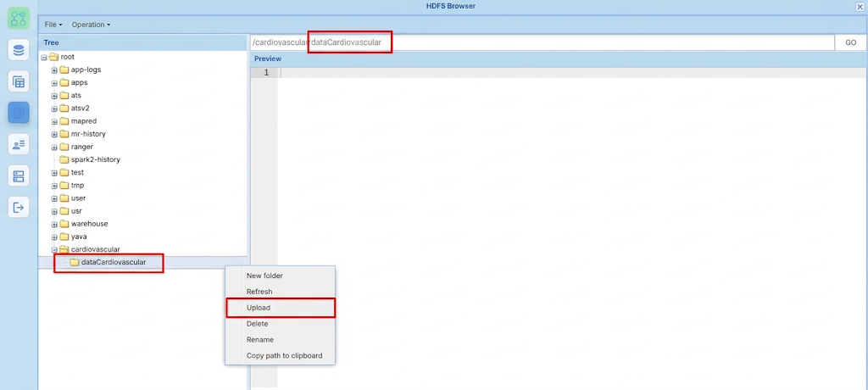Select the user folder icon
The height and width of the screenshot is (390, 868).
[x=64, y=198]
